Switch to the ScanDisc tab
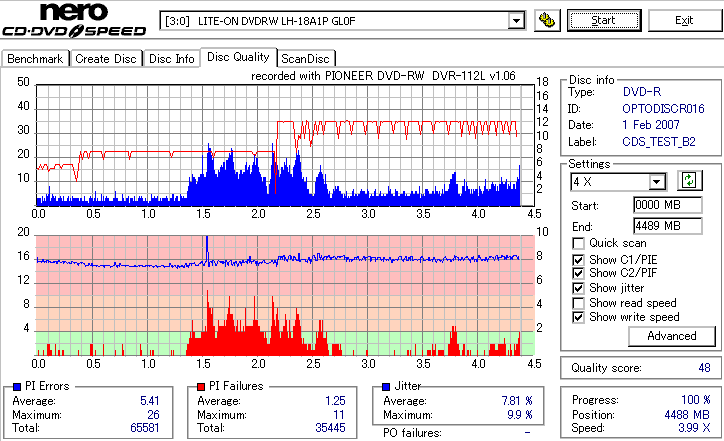 [305, 59]
